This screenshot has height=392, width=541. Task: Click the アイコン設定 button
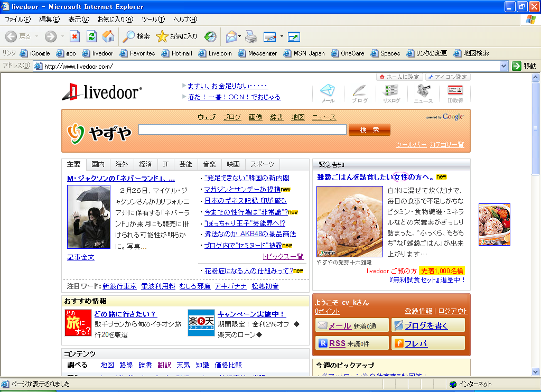pos(447,77)
